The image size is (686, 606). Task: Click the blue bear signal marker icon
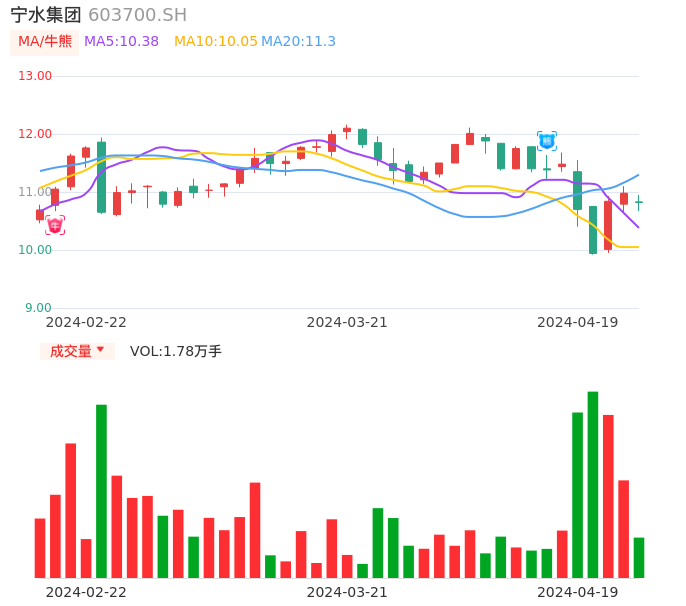(x=546, y=141)
